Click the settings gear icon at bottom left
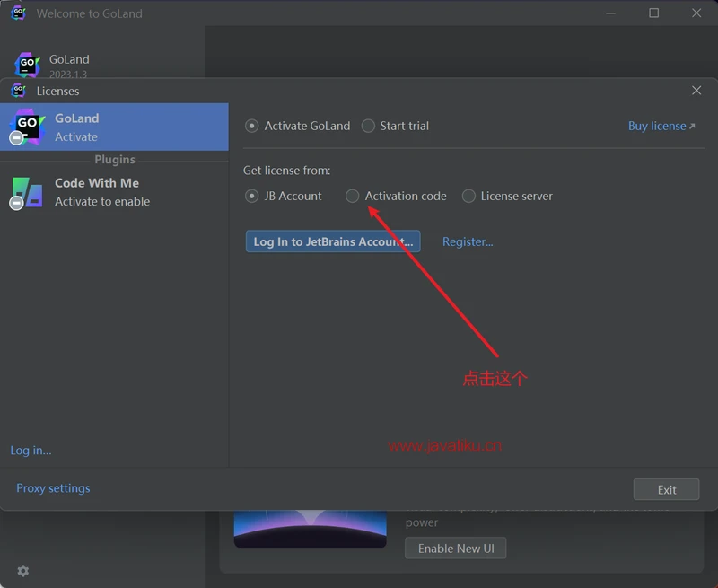The image size is (718, 588). pos(23,571)
